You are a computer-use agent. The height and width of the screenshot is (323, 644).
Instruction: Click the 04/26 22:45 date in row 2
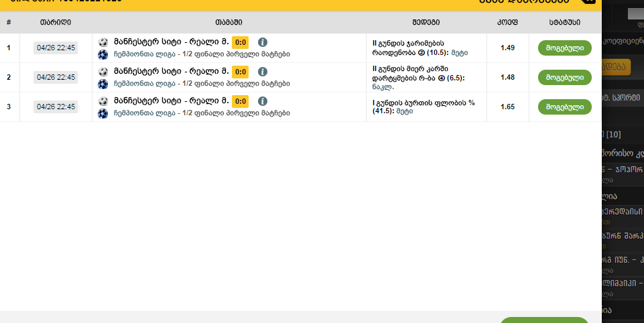56,77
